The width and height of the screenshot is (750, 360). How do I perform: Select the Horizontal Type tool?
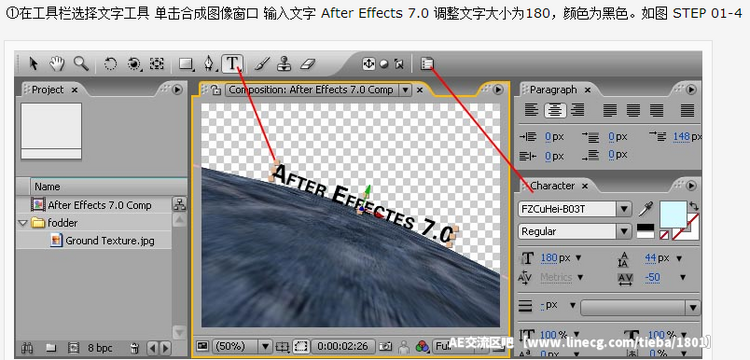[232, 64]
